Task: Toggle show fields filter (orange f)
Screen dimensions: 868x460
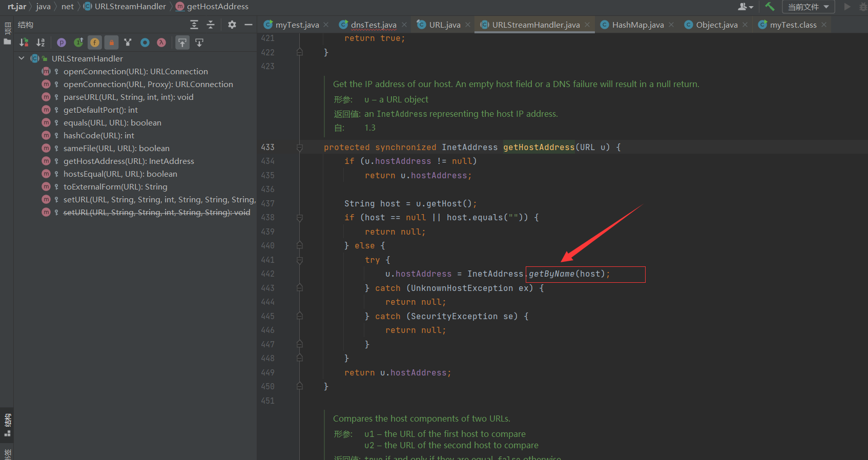Action: pyautogui.click(x=95, y=43)
